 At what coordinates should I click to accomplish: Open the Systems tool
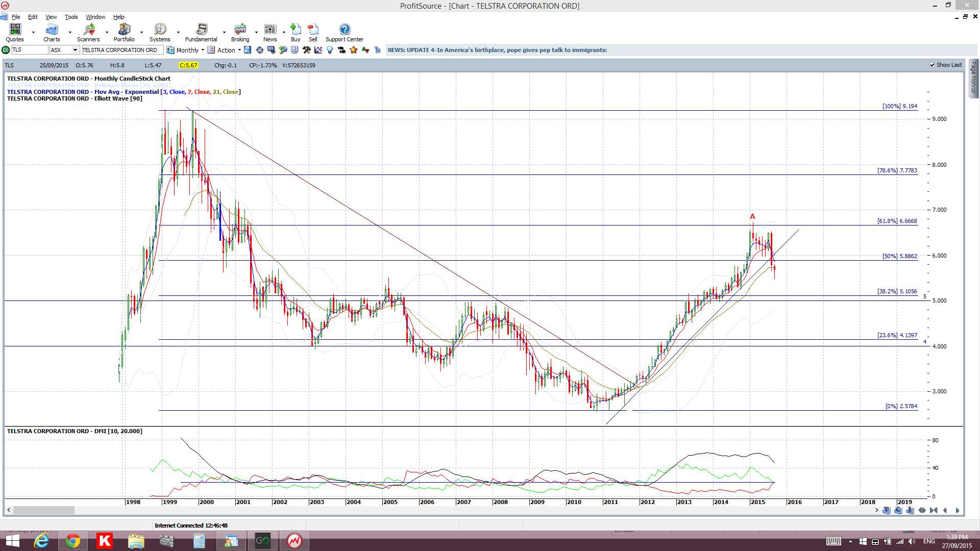[160, 32]
